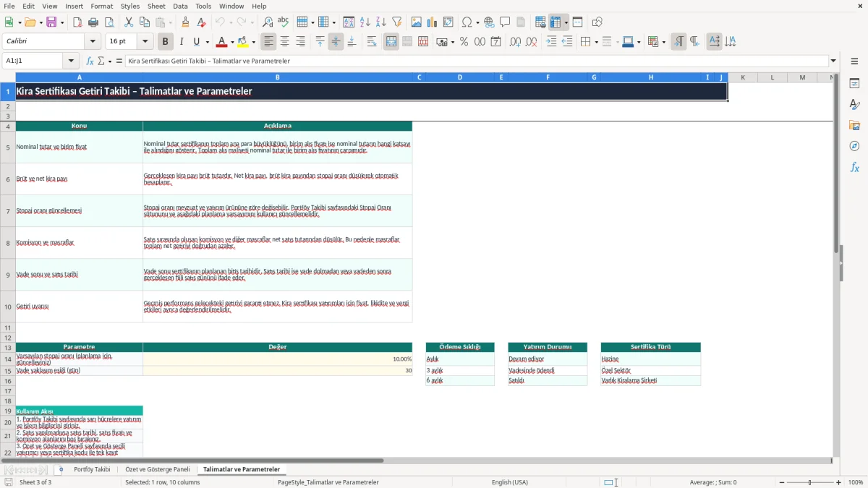Open sidebar Properties panel
Image resolution: width=868 pixels, height=488 pixels.
(854, 84)
